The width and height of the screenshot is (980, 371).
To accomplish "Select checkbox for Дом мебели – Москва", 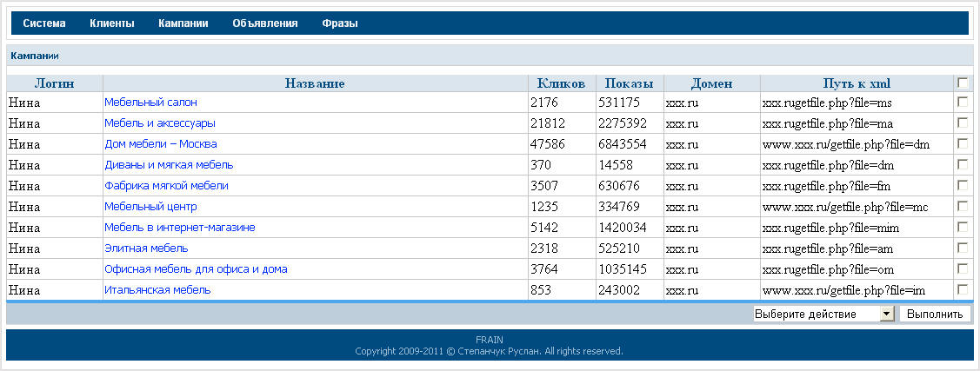I will tap(963, 143).
